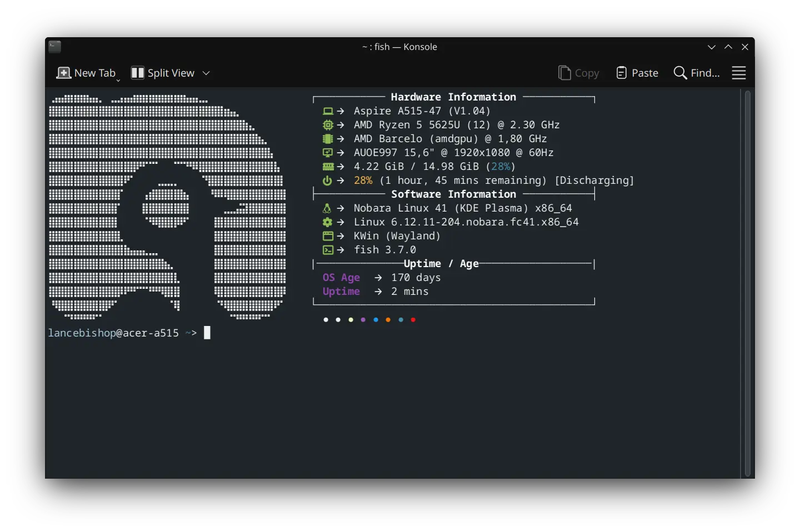The width and height of the screenshot is (800, 532).
Task: Open a new tab in Konsole
Action: [86, 73]
